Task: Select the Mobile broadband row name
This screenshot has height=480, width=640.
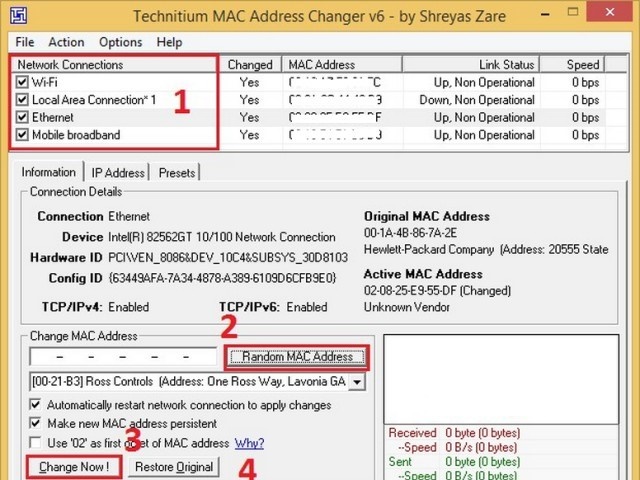Action: tap(76, 135)
